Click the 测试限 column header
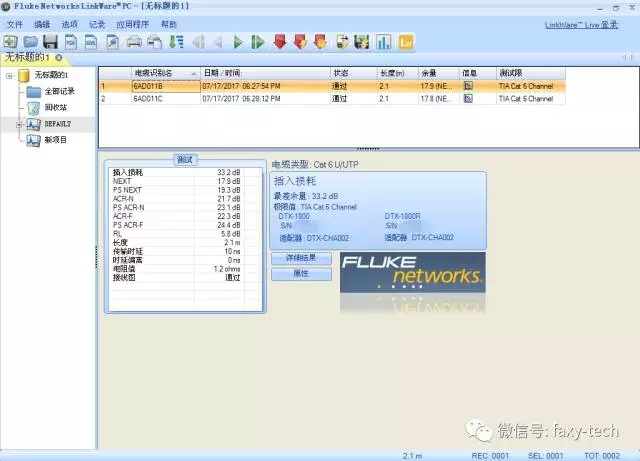Viewport: 640px width, 461px height. [x=531, y=73]
